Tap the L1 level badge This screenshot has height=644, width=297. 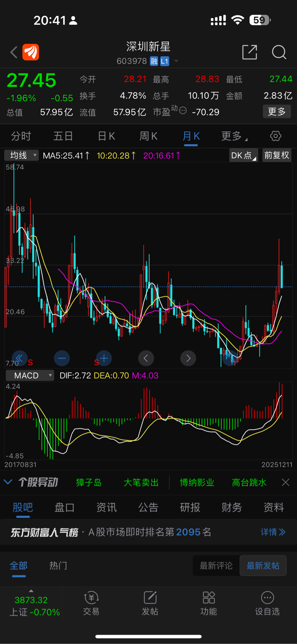click(x=165, y=61)
